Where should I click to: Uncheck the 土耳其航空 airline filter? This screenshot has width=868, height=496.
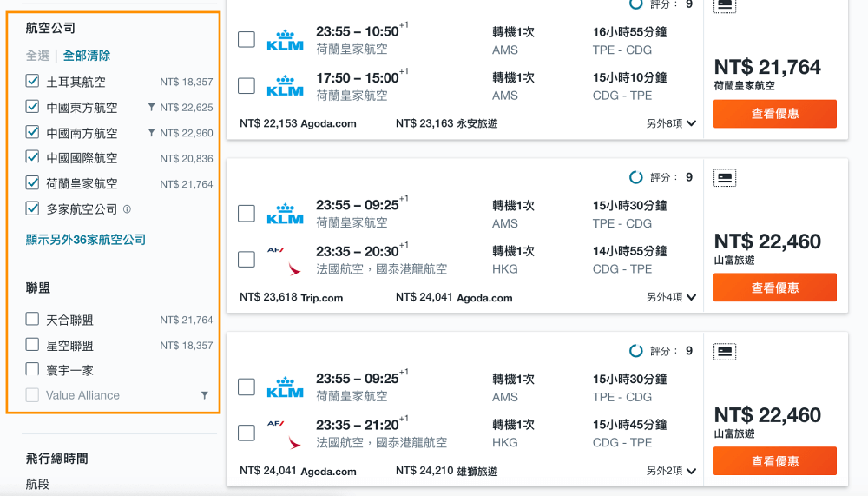coord(32,81)
